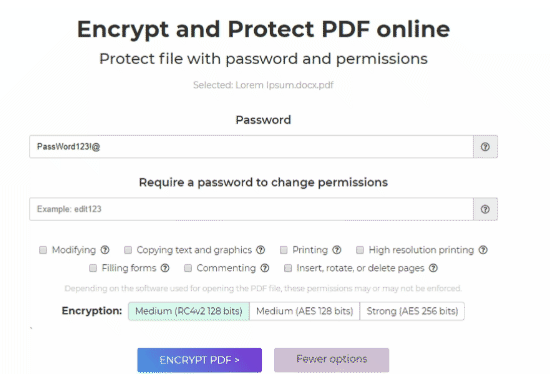Click the Fewer options button
This screenshot has height=374, width=550.
pyautogui.click(x=331, y=360)
